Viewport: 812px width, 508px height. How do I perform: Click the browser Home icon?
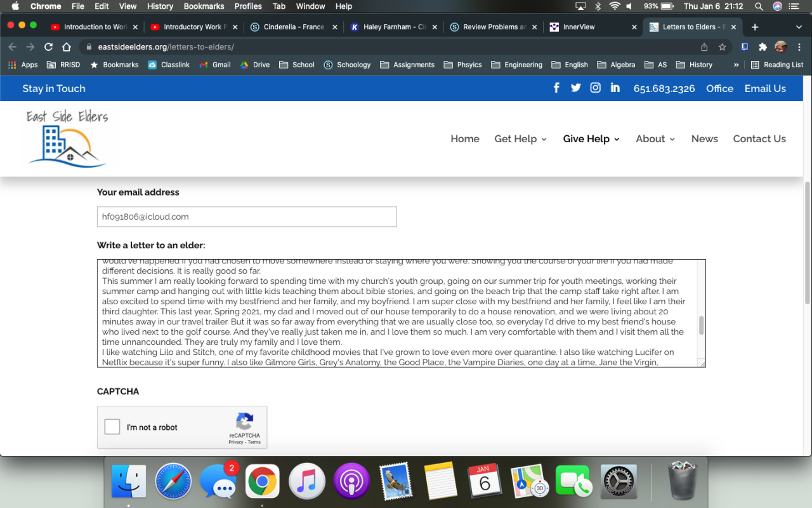click(x=67, y=47)
